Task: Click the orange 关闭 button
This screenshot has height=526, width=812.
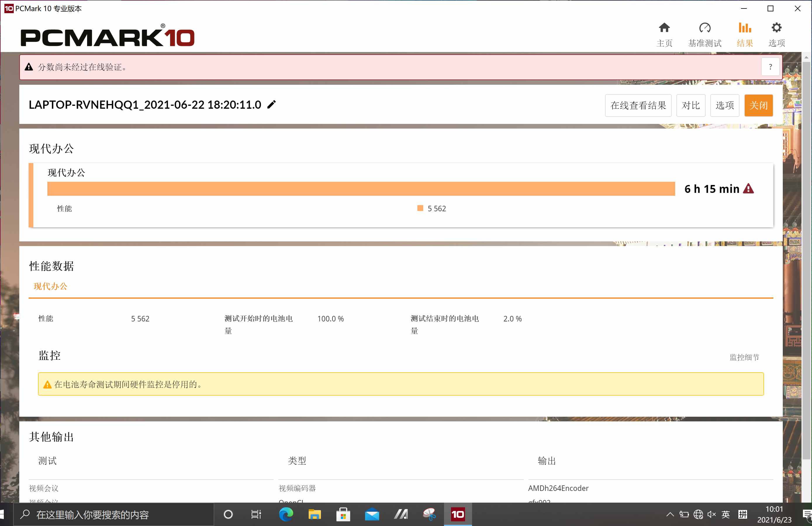Action: pyautogui.click(x=758, y=105)
